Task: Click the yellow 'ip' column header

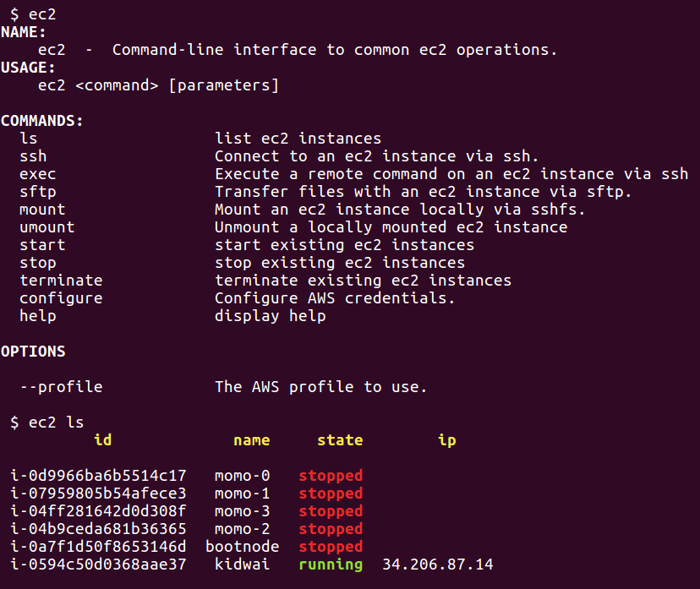Action: point(447,440)
